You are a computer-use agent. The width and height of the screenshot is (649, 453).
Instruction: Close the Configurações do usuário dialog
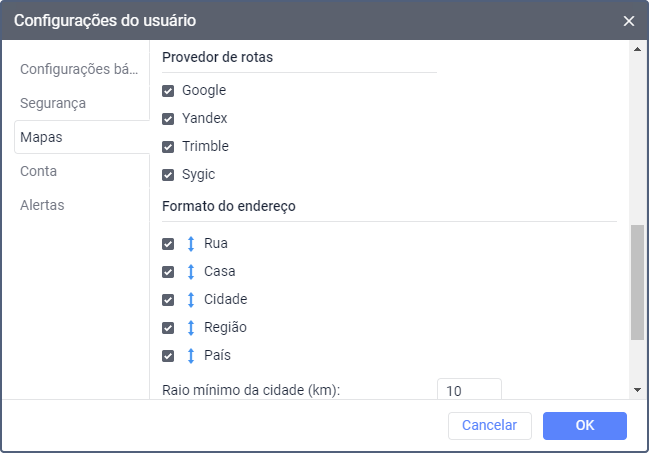629,20
